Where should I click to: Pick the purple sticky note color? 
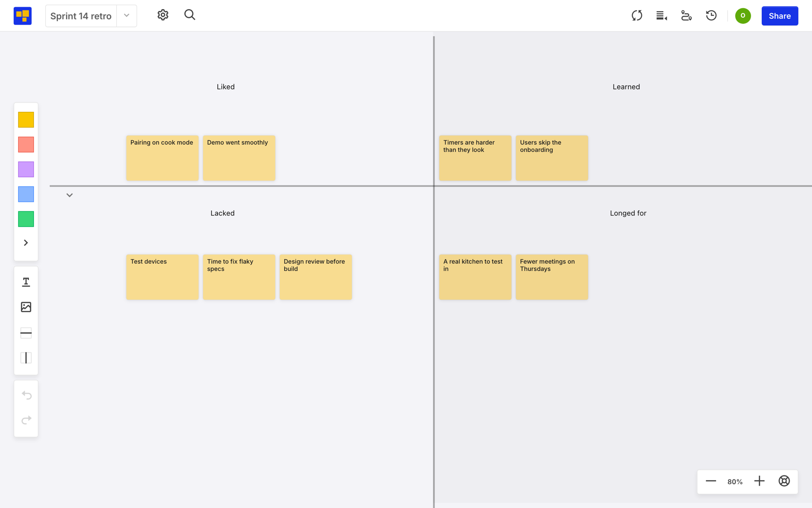pyautogui.click(x=26, y=169)
